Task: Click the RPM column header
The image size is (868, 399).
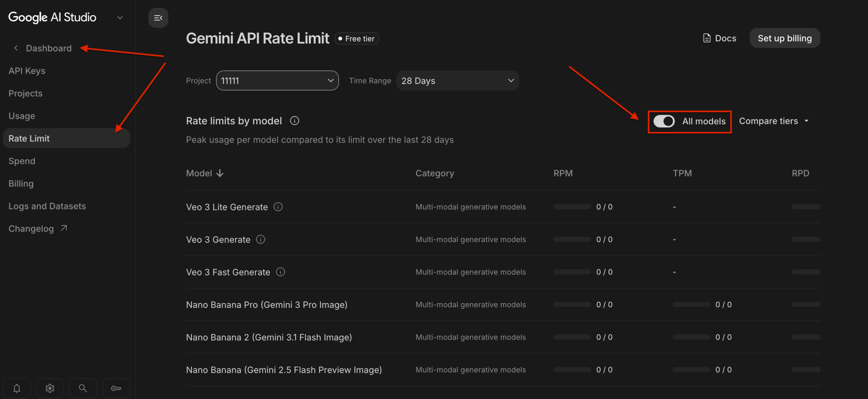Action: [563, 173]
